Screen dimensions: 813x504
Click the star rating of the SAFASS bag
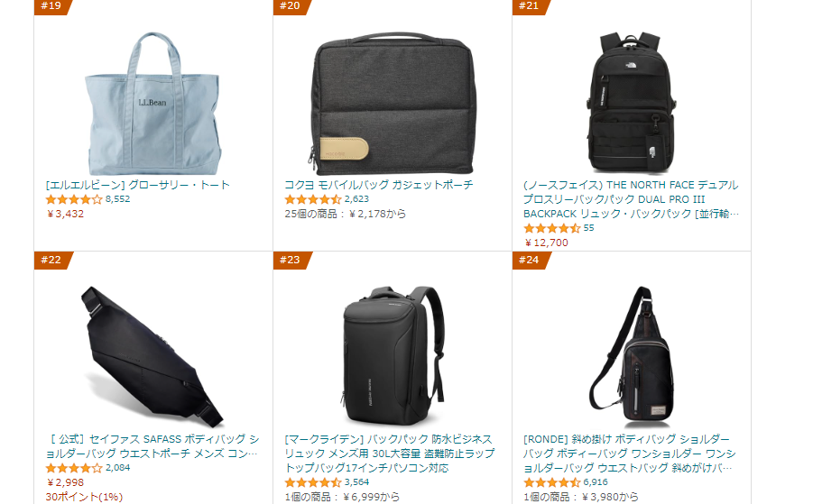pyautogui.click(x=74, y=468)
